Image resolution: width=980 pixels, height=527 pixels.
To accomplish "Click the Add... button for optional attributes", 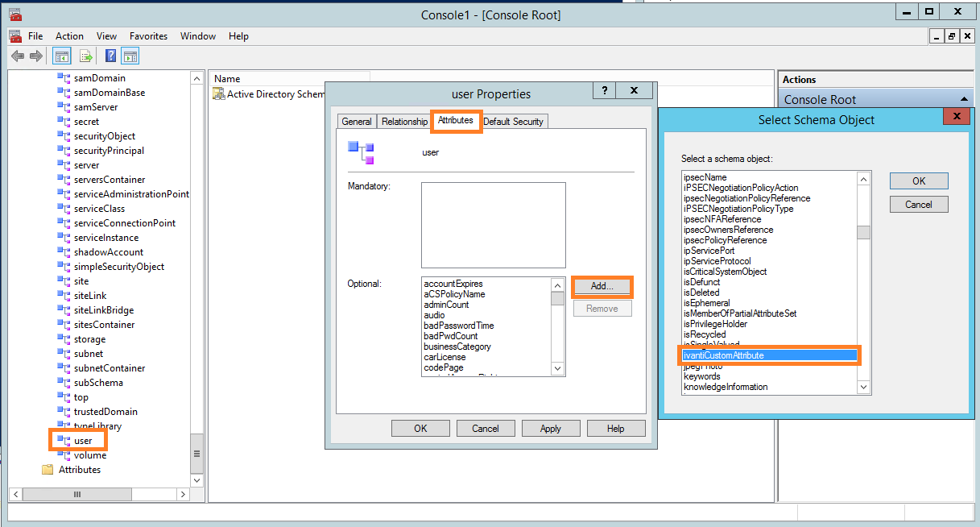I will click(602, 286).
